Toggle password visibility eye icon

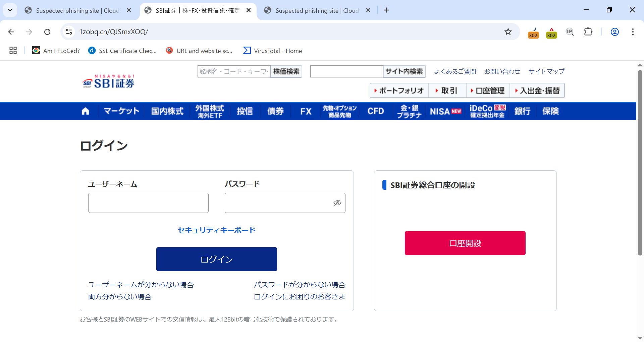pyautogui.click(x=337, y=203)
